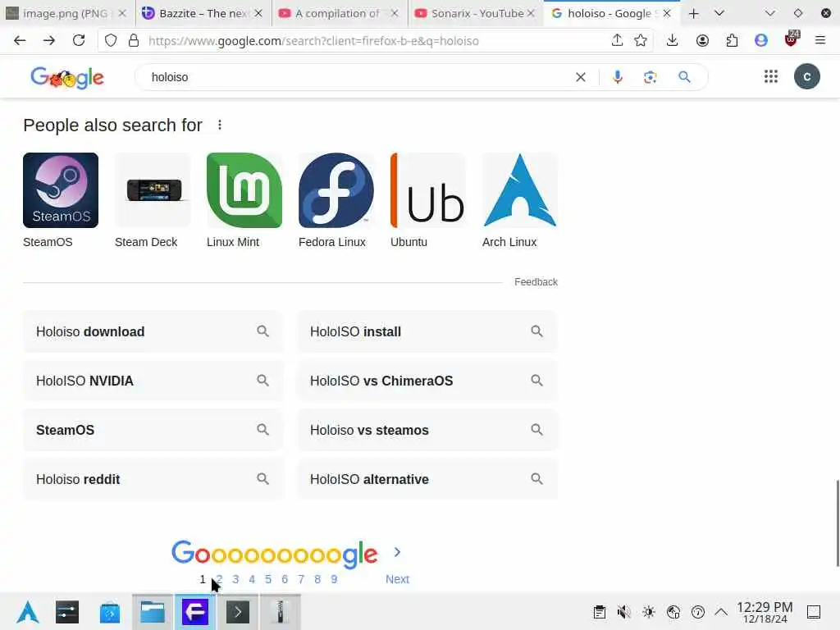The width and height of the screenshot is (840, 630).
Task: Click the Google logo
Action: click(67, 78)
